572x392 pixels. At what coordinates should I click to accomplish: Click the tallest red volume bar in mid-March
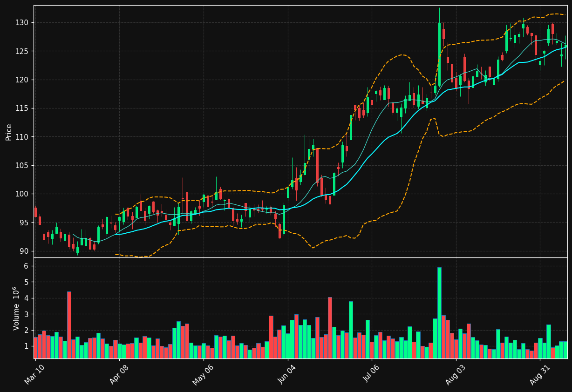69,325
